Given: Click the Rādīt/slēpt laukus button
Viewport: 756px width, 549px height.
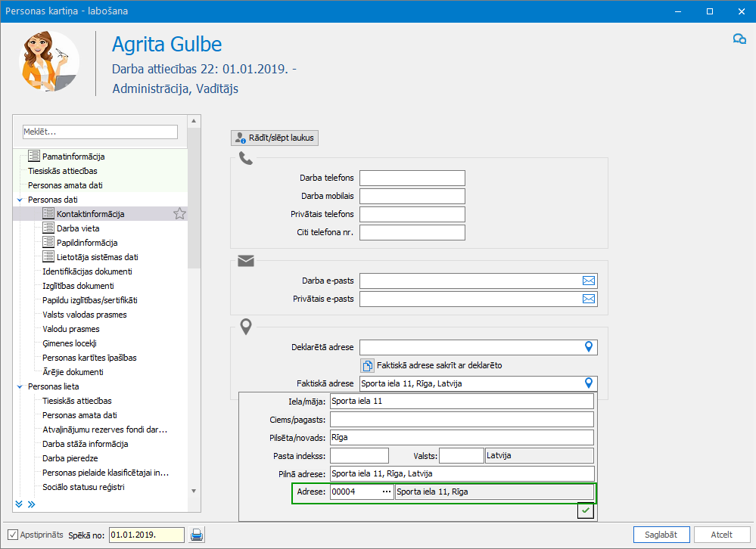Looking at the screenshot, I should pos(275,138).
